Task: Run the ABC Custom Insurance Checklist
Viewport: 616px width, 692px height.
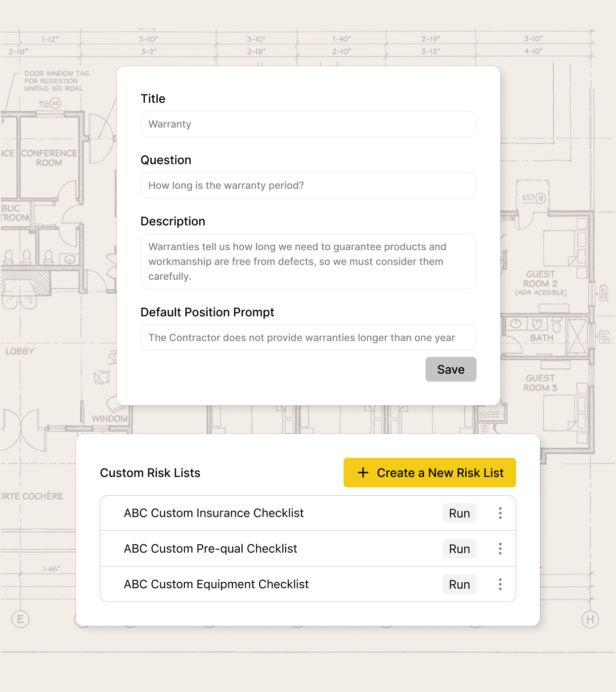Action: [459, 513]
